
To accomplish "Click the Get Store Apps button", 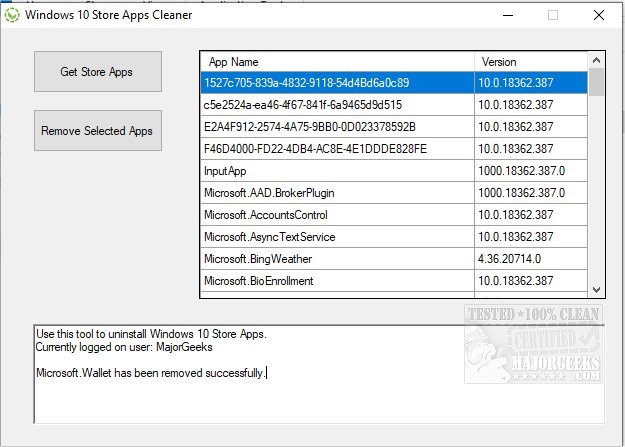I will (x=97, y=72).
